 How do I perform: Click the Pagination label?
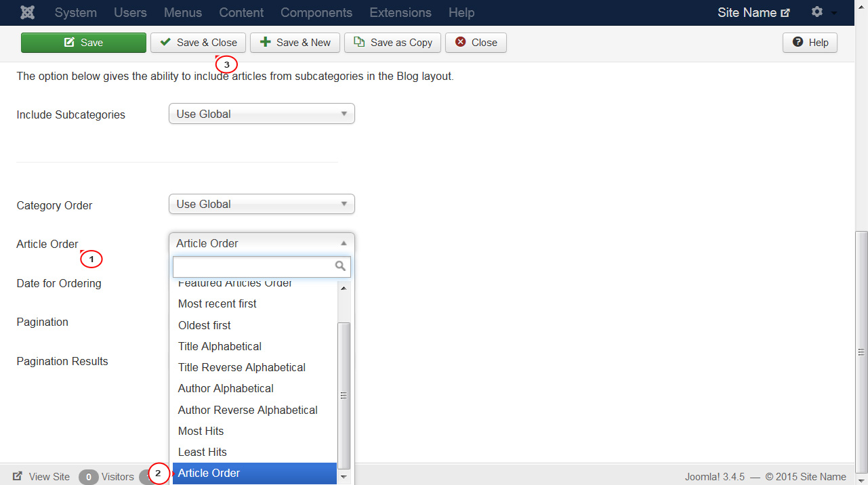(x=42, y=322)
